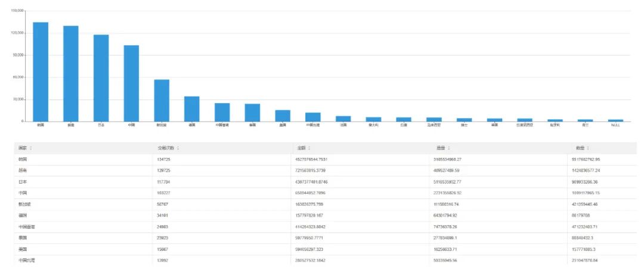The height and width of the screenshot is (273, 644).
Task: Click the transaction count 134725
Action: pos(164,159)
